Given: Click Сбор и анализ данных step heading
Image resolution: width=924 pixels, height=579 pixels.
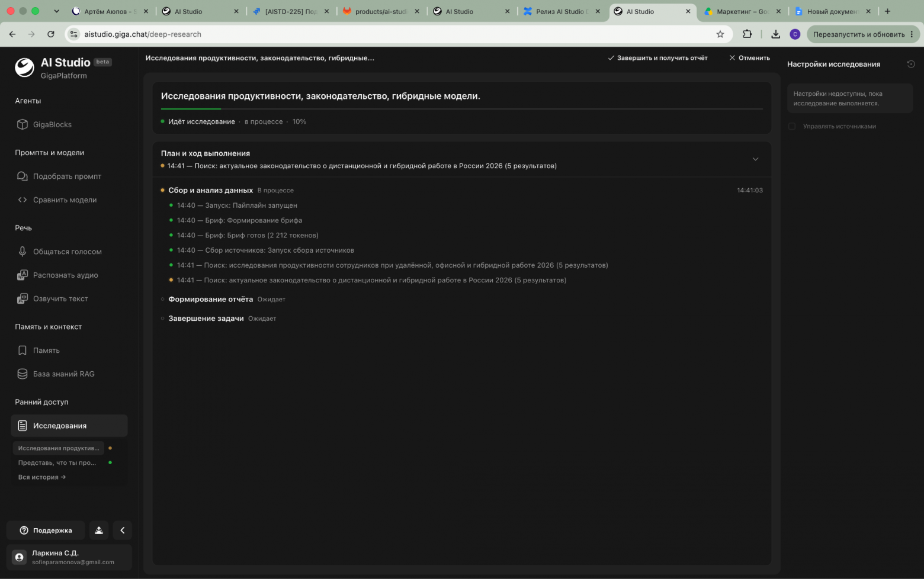Looking at the screenshot, I should click(211, 191).
